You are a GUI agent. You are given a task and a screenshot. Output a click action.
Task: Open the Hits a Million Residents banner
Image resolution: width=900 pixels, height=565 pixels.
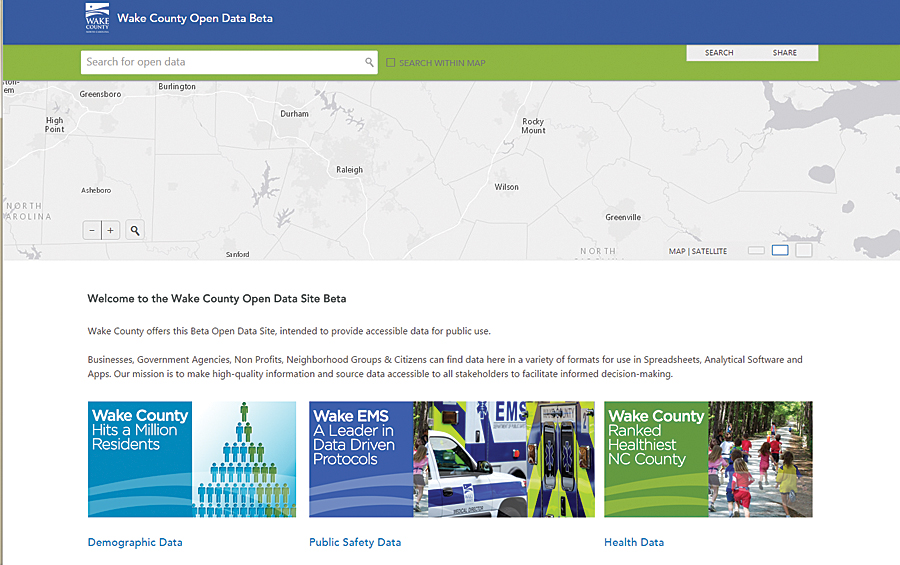click(x=192, y=459)
